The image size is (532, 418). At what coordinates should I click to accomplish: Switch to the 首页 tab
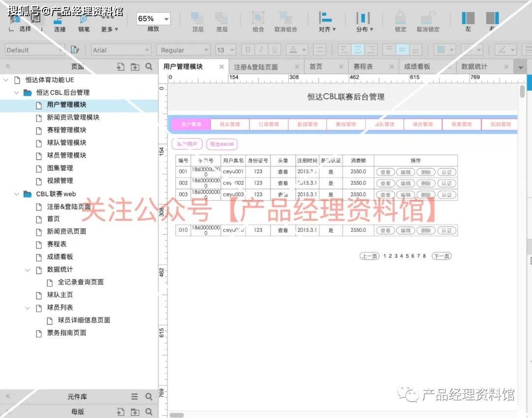[x=315, y=66]
